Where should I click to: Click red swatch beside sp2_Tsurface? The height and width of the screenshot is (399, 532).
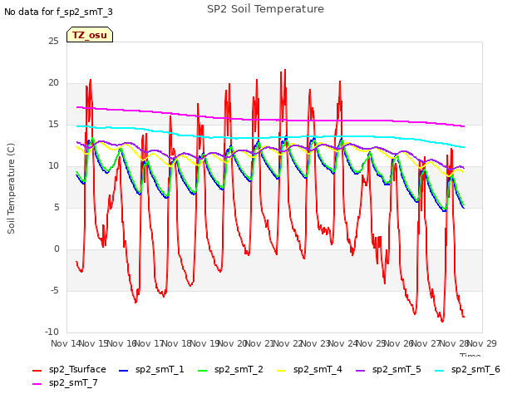pos(37,371)
